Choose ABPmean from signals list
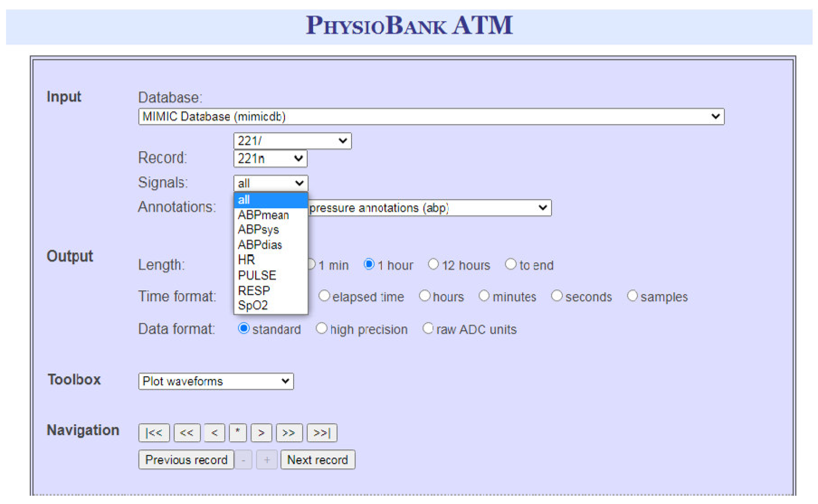The image size is (818, 504). [x=263, y=215]
